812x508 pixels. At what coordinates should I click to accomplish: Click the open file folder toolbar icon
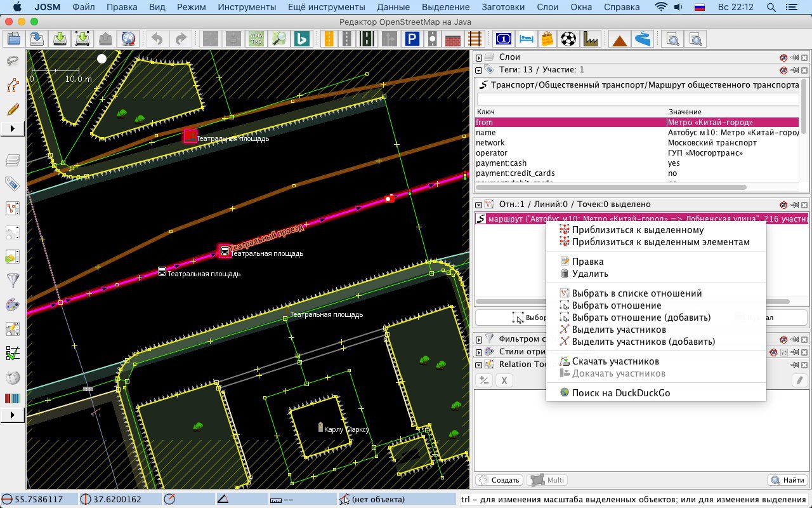click(x=13, y=39)
